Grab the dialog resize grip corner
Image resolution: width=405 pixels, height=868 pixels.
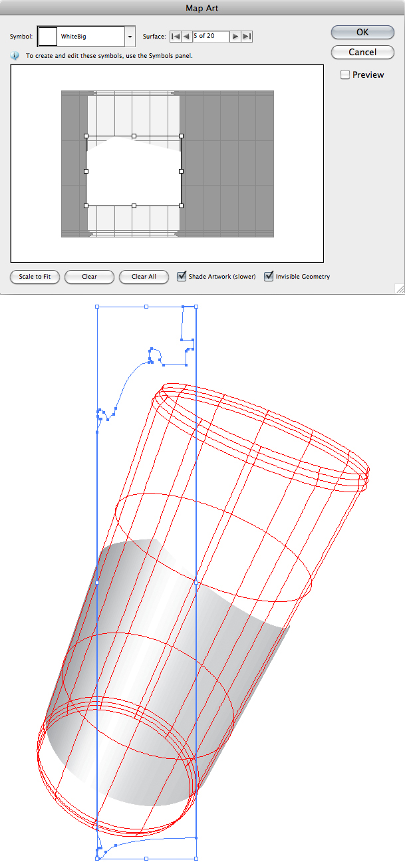pyautogui.click(x=399, y=288)
